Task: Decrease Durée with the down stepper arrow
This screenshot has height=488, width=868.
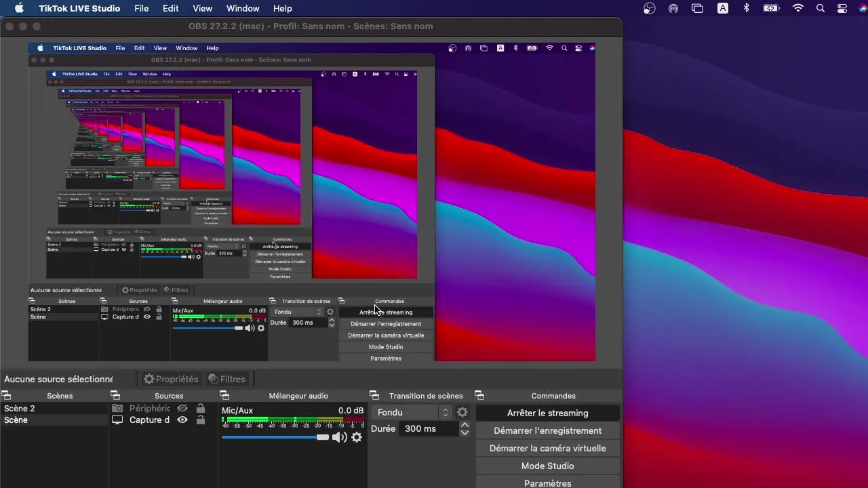Action: (465, 432)
